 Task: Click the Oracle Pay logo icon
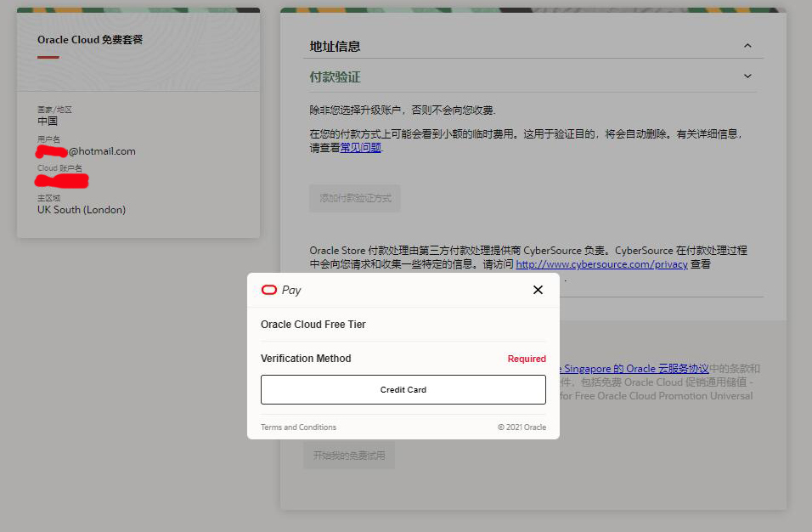pyautogui.click(x=268, y=290)
